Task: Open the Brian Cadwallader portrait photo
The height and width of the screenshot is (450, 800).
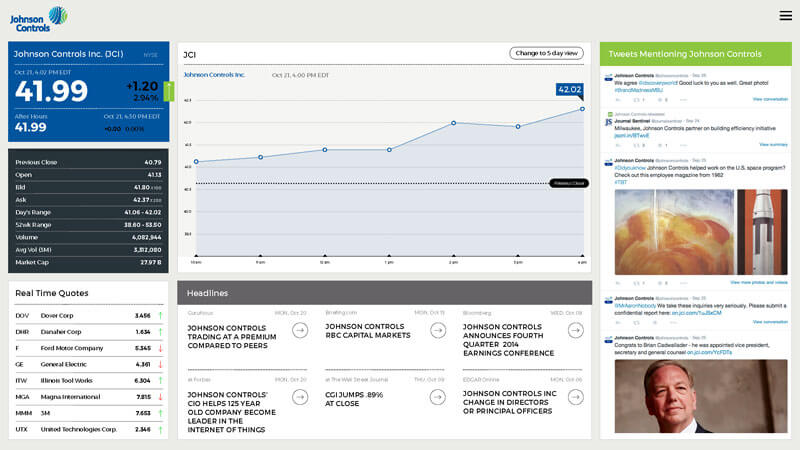Action: (x=701, y=396)
